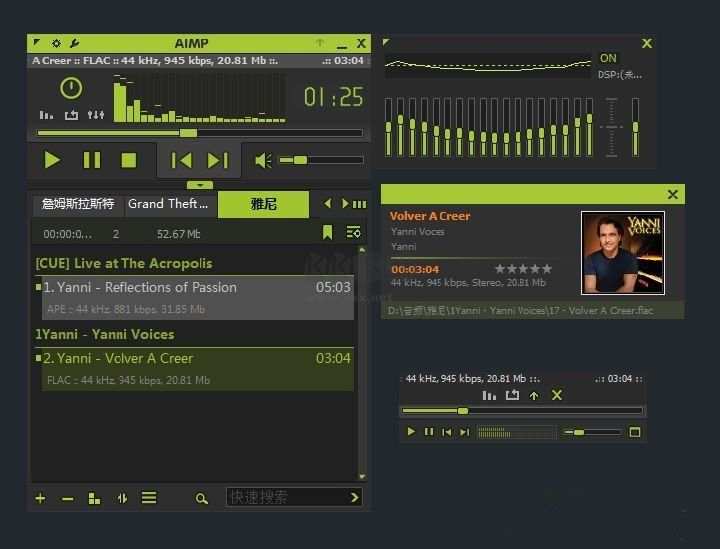
Task: Skip to next track in main player
Action: tap(218, 160)
